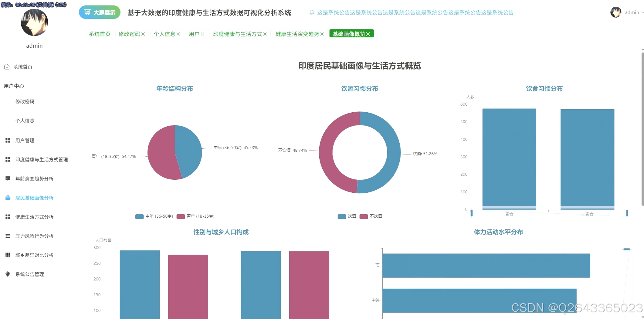Toggle the 中年 (36-50岁) legend item

pos(154,216)
